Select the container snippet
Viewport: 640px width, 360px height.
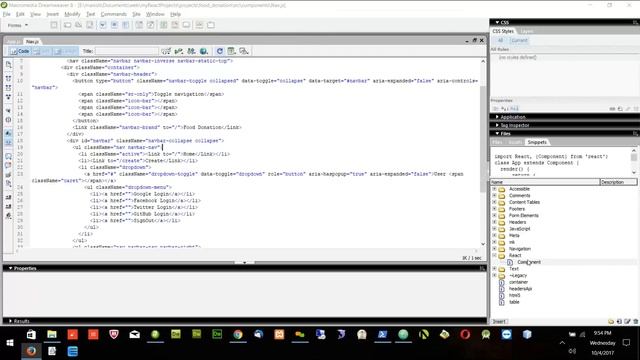click(518, 282)
